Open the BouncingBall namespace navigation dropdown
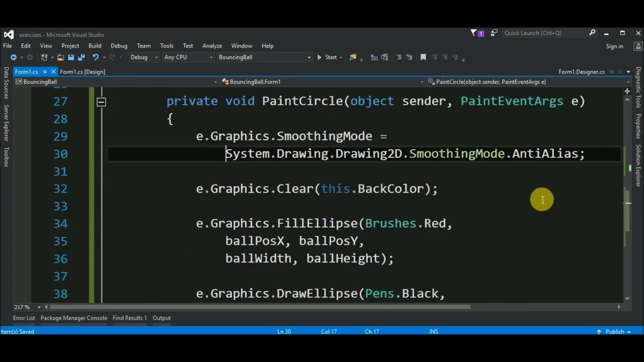 [x=116, y=81]
